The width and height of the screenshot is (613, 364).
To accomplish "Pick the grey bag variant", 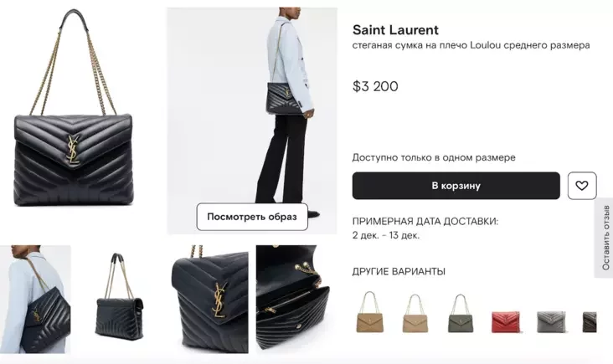I will pyautogui.click(x=551, y=322).
